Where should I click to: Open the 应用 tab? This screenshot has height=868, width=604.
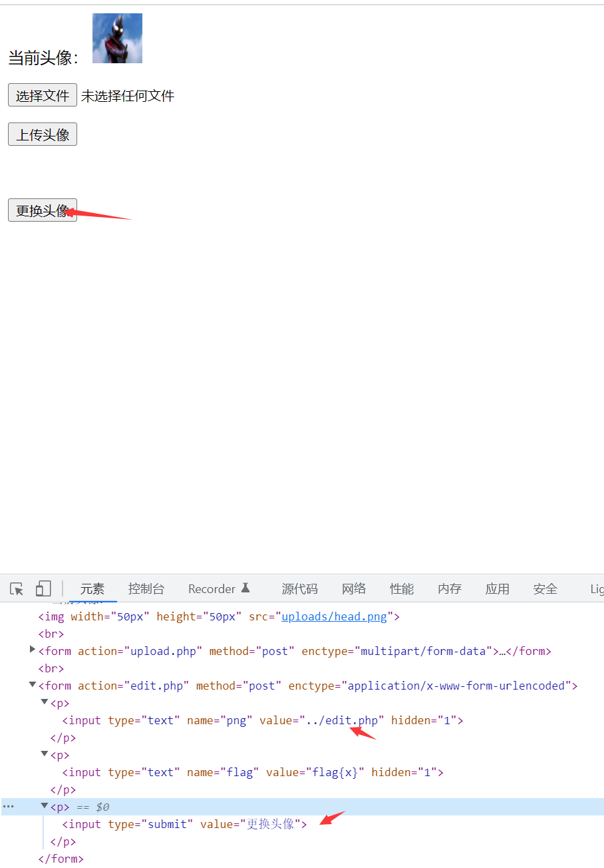497,588
